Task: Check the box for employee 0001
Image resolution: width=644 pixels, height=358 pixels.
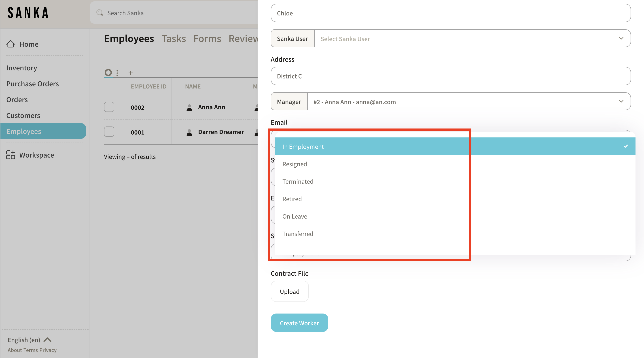Action: tap(109, 132)
